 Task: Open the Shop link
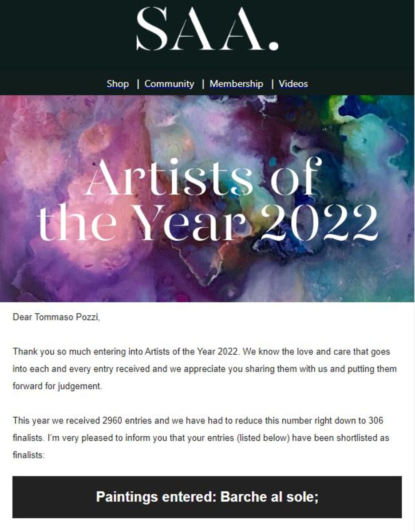pyautogui.click(x=118, y=84)
